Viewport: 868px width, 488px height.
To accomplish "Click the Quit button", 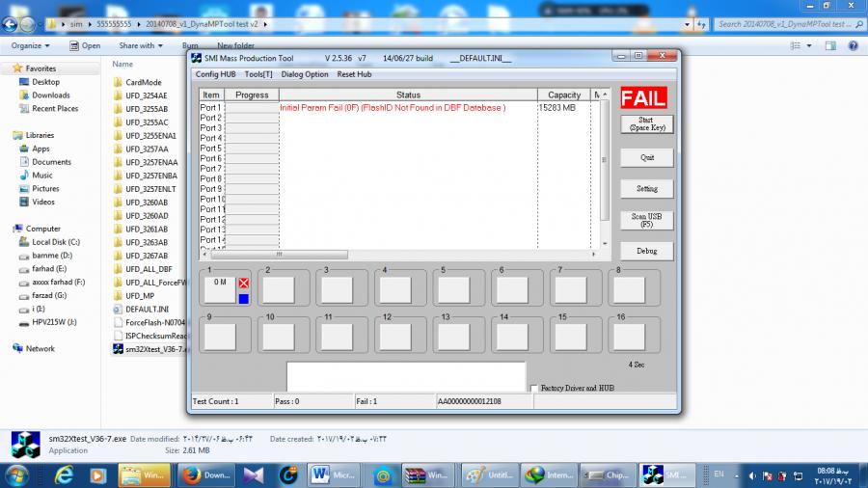I will pyautogui.click(x=646, y=158).
